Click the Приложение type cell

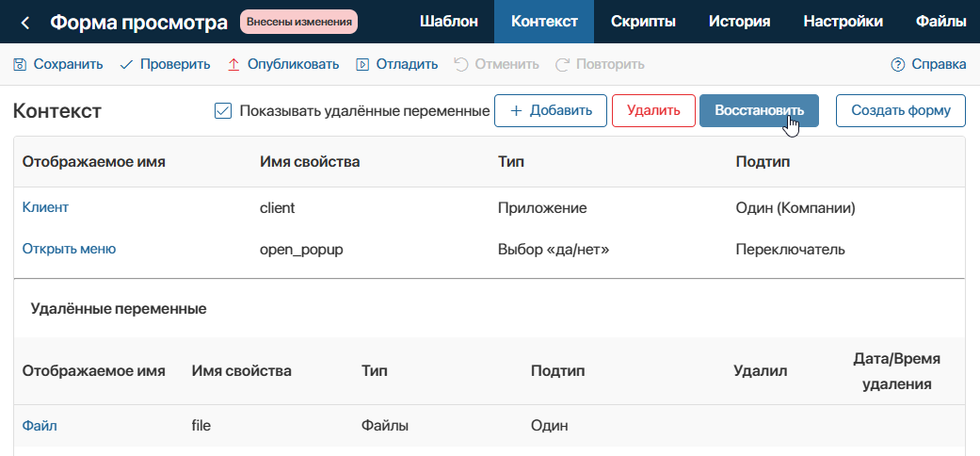pyautogui.click(x=542, y=208)
